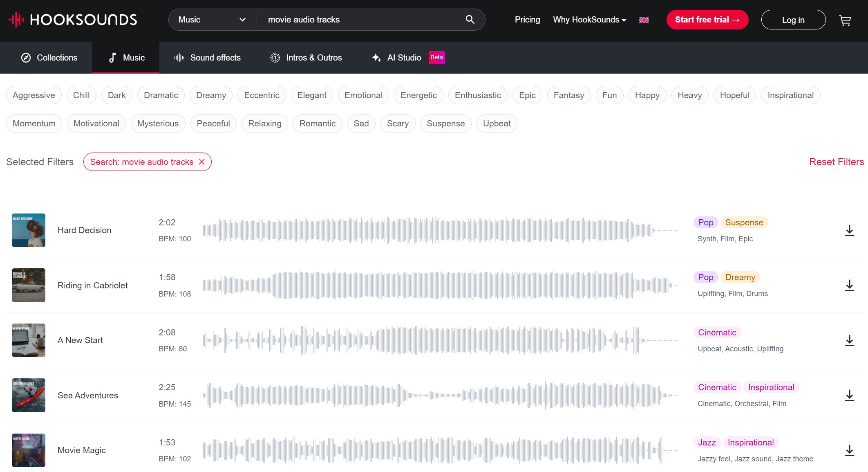Screen dimensions: 868x472
Task: Enable the Romantic mood filter
Action: (318, 123)
